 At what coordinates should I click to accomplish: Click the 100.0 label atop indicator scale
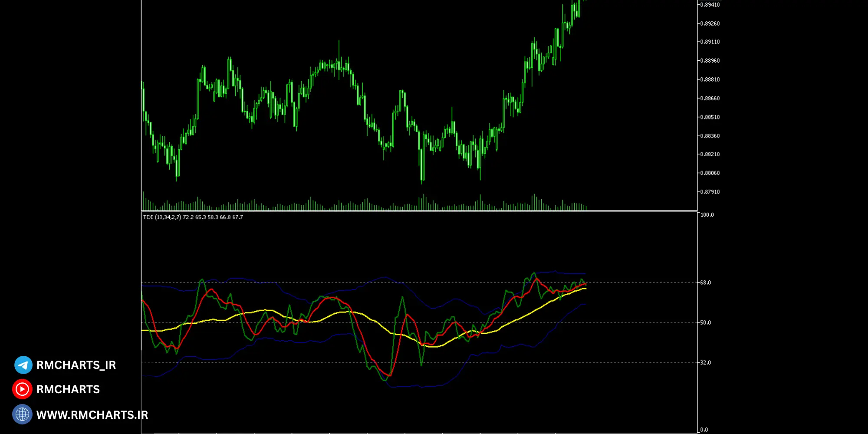point(707,215)
